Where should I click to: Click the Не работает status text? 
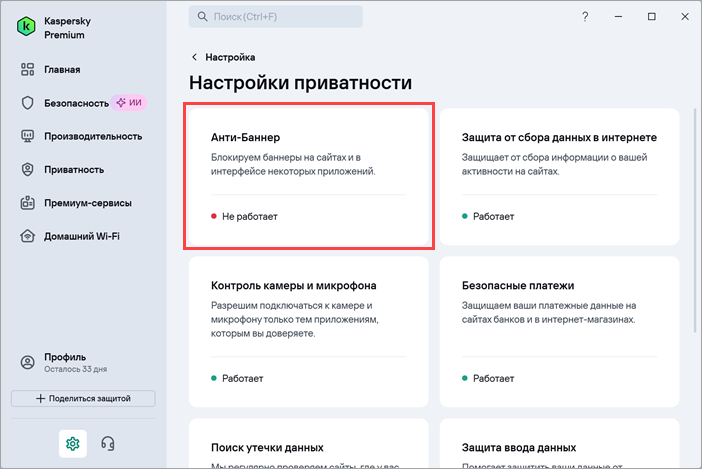point(250,216)
